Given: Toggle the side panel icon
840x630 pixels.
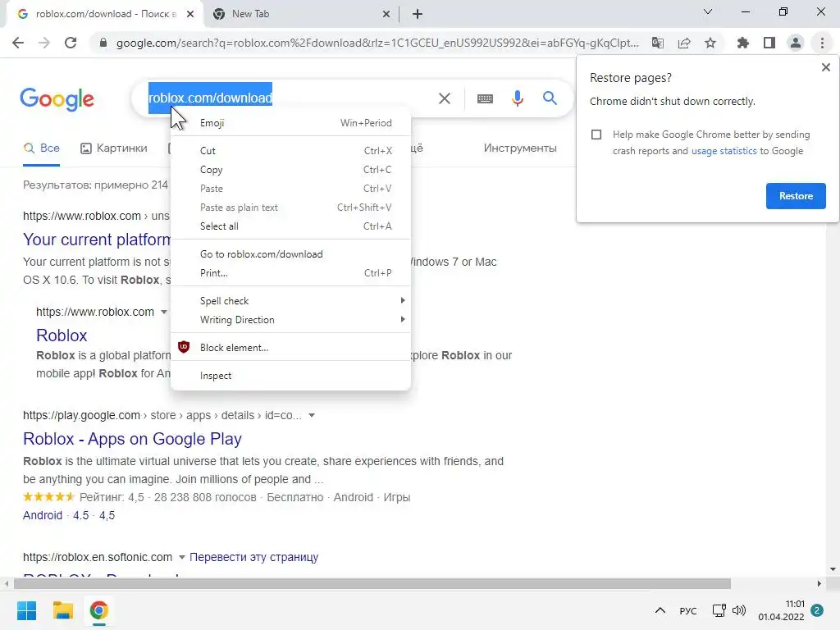Looking at the screenshot, I should [x=769, y=43].
